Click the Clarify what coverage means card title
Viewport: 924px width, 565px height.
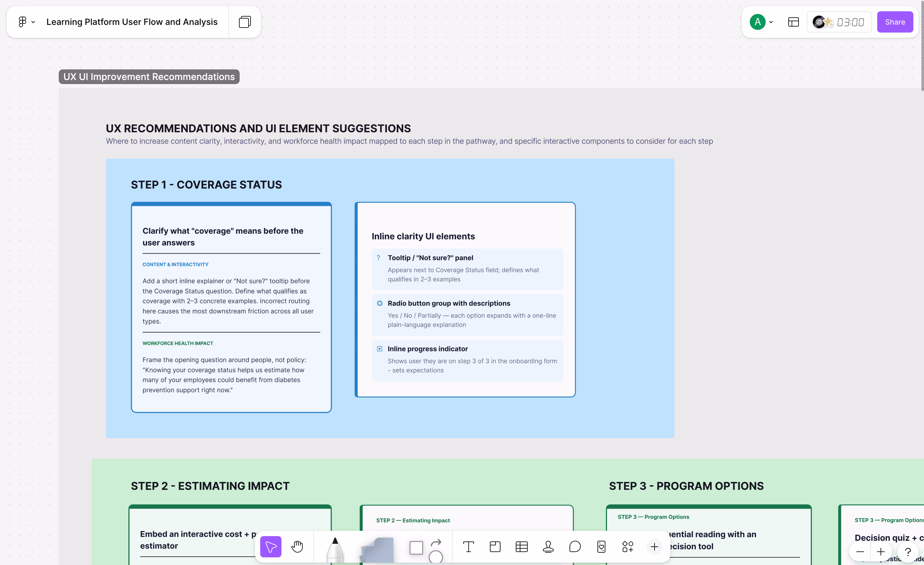point(223,237)
